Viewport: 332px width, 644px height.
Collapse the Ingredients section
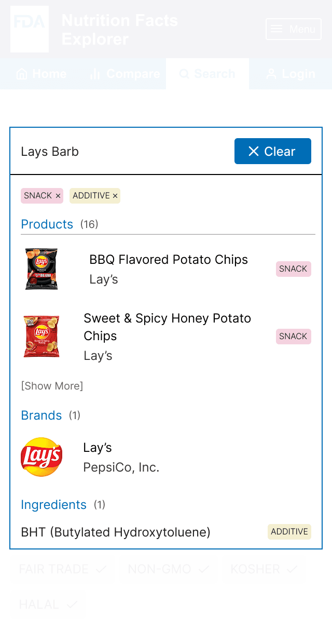53,505
